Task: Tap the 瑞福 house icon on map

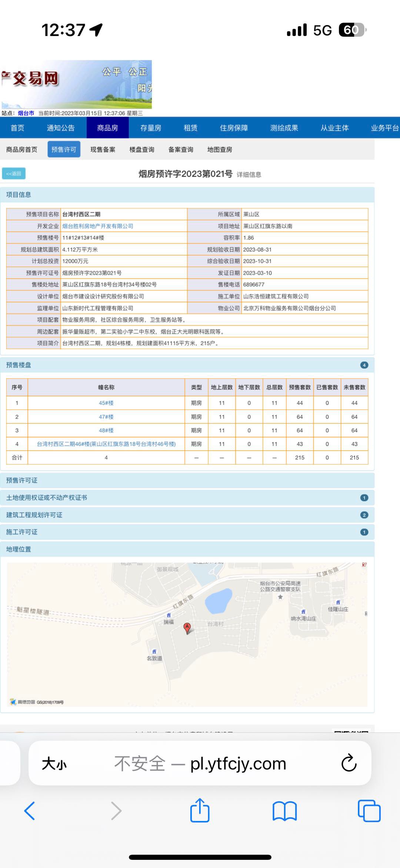Action: coord(169,615)
